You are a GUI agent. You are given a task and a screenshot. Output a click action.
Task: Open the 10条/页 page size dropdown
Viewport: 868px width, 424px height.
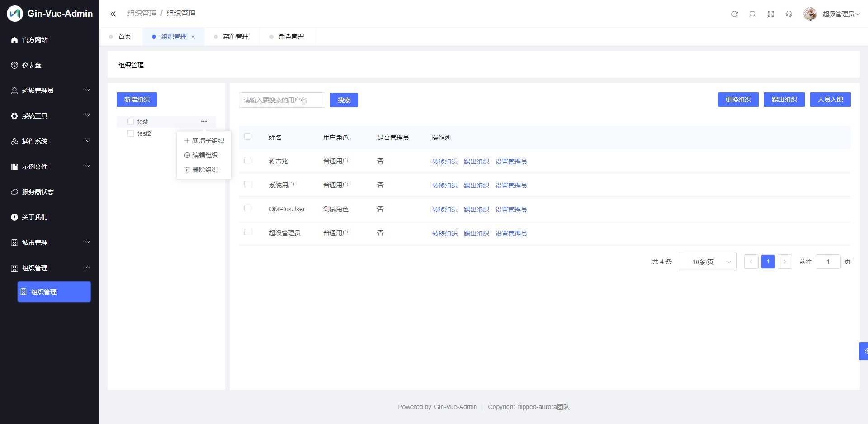(x=708, y=262)
